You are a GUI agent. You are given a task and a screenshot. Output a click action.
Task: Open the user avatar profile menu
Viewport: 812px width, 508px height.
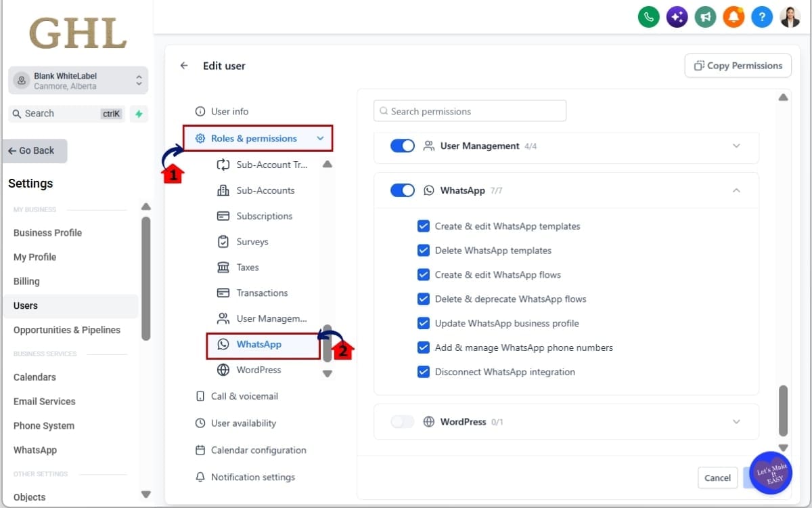(x=790, y=17)
